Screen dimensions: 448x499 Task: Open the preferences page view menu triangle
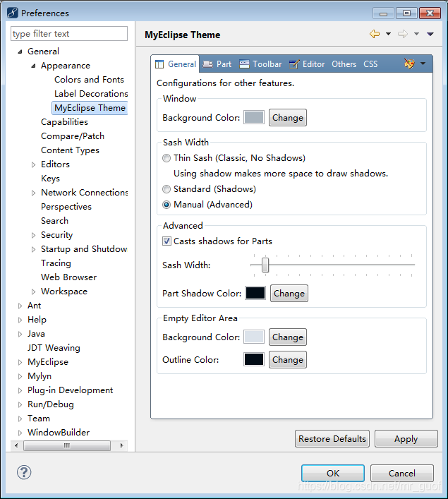point(430,34)
